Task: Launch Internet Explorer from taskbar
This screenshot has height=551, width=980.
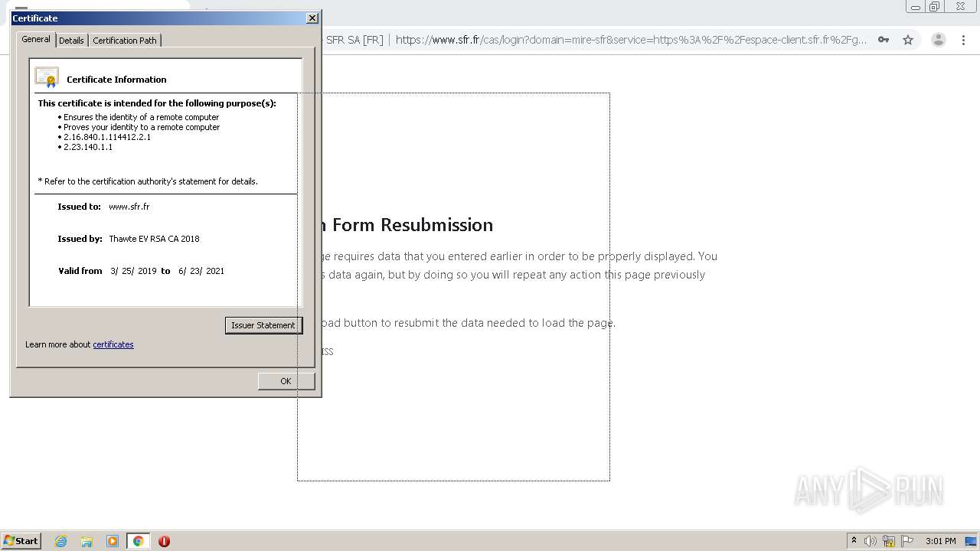Action: (61, 541)
